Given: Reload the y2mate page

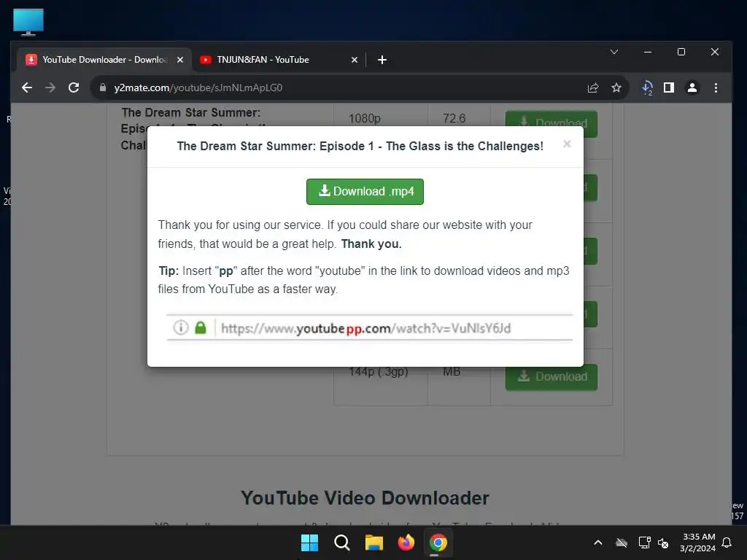Looking at the screenshot, I should coord(74,87).
